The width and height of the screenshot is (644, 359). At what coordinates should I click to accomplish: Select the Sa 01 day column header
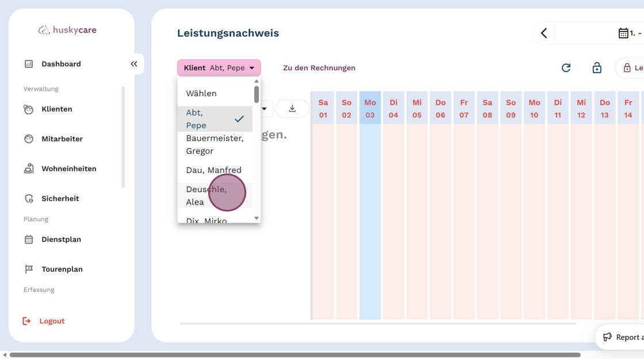coord(323,109)
